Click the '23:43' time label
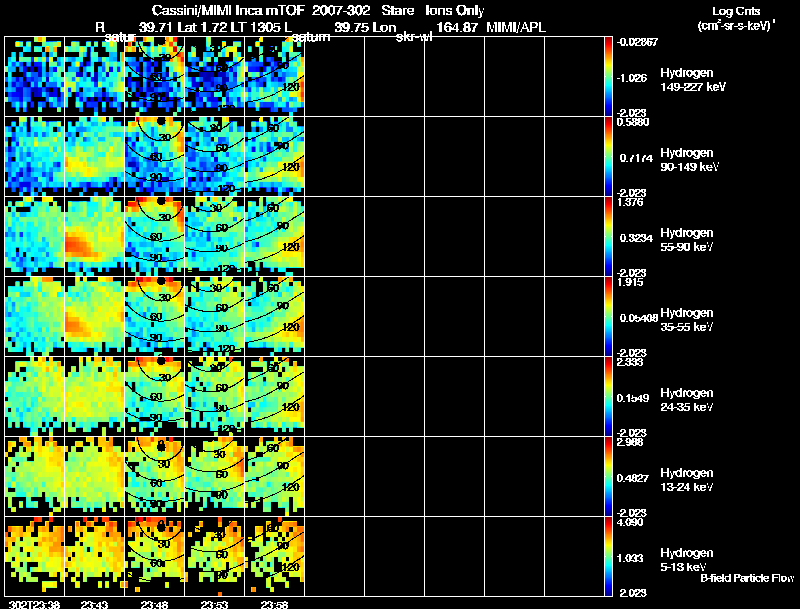 [x=94, y=604]
